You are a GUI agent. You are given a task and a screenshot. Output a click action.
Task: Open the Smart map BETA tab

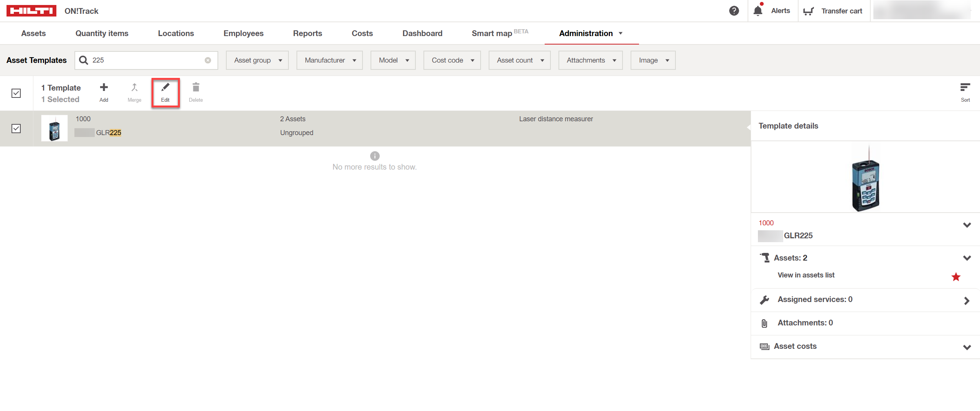click(500, 33)
